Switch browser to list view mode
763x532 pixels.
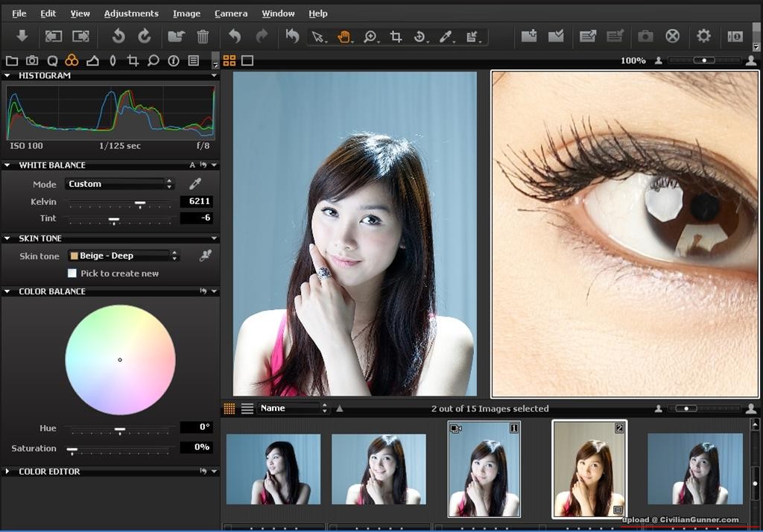247,408
